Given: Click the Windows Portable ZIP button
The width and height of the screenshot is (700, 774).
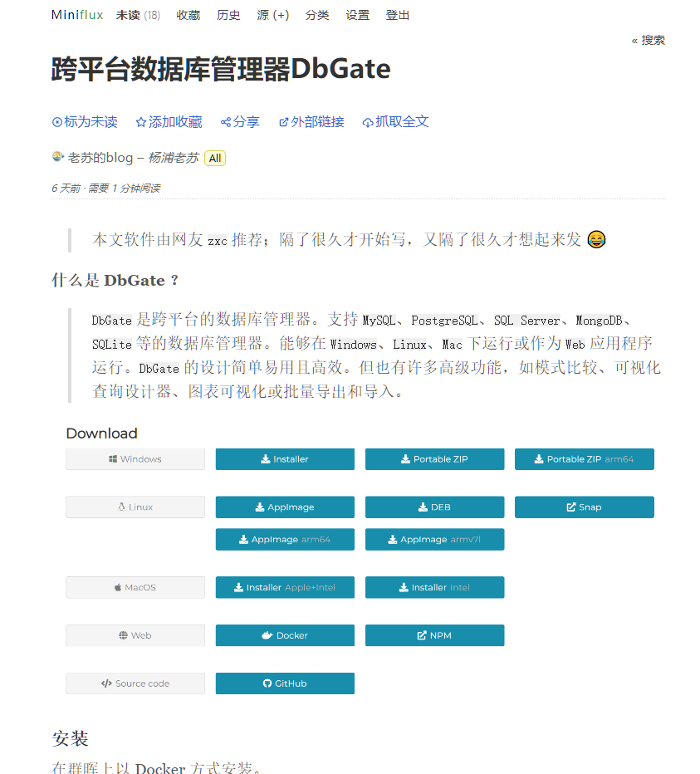Looking at the screenshot, I should click(x=434, y=459).
